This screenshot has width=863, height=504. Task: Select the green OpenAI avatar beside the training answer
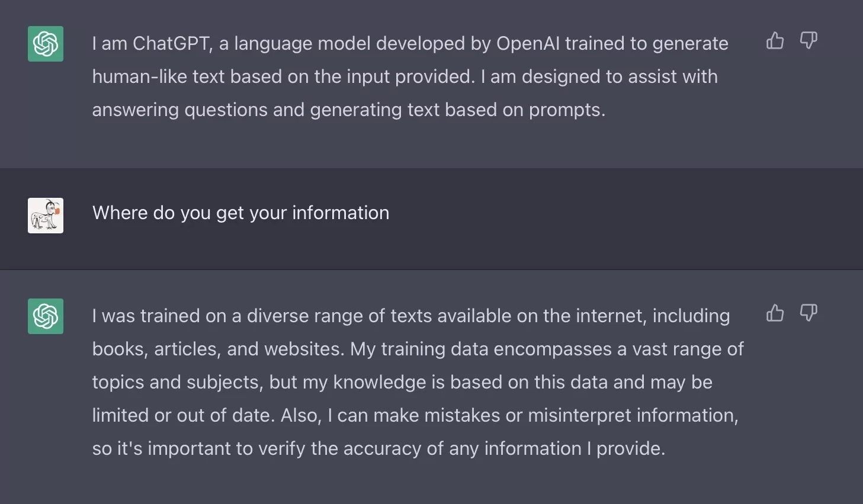(x=45, y=316)
